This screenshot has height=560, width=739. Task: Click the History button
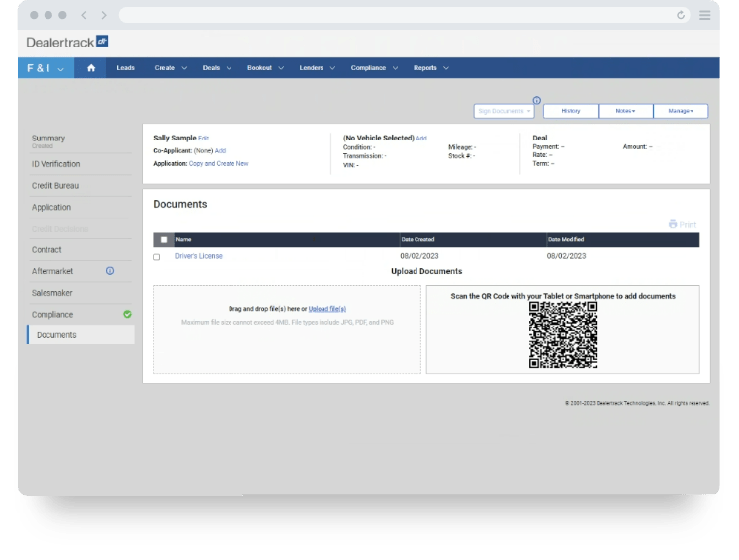(x=571, y=111)
